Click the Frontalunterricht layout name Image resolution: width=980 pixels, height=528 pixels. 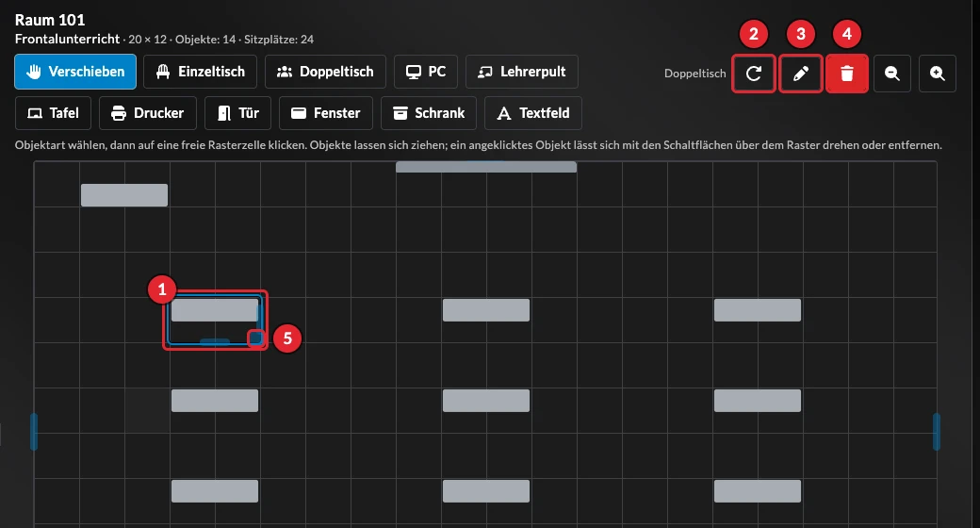tap(68, 39)
